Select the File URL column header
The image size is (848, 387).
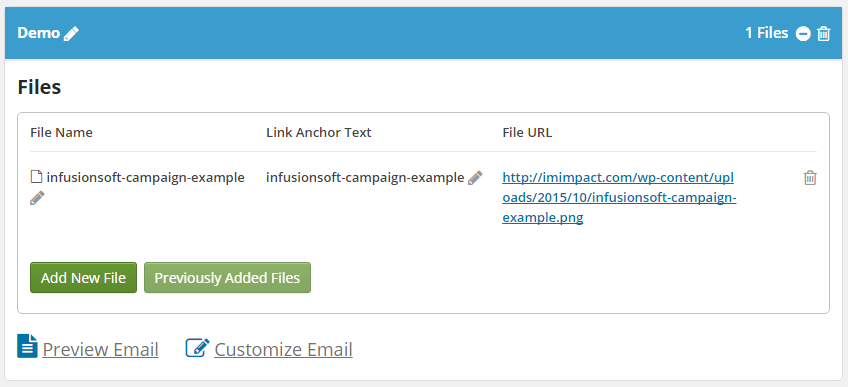(527, 132)
